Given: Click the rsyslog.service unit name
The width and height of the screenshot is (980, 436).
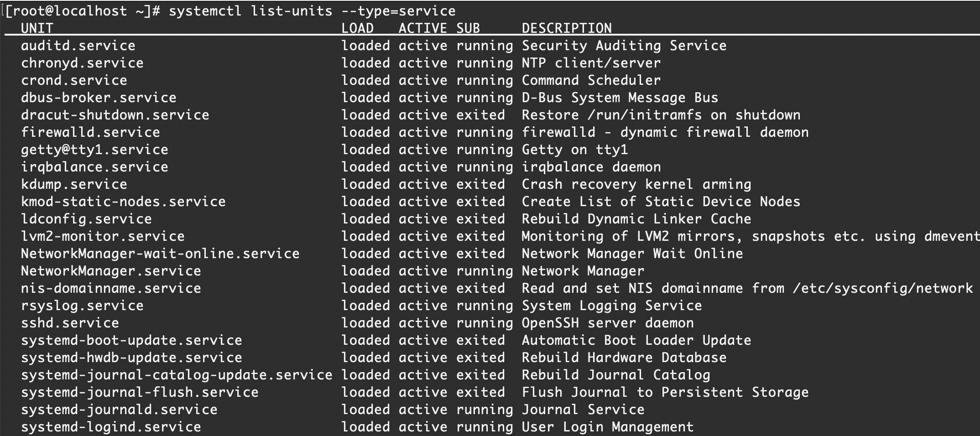Looking at the screenshot, I should click(82, 306).
